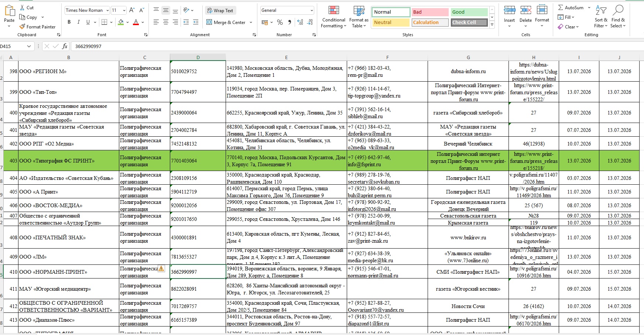Apply Accounting Number Format icon
The image size is (644, 335).
click(x=265, y=22)
